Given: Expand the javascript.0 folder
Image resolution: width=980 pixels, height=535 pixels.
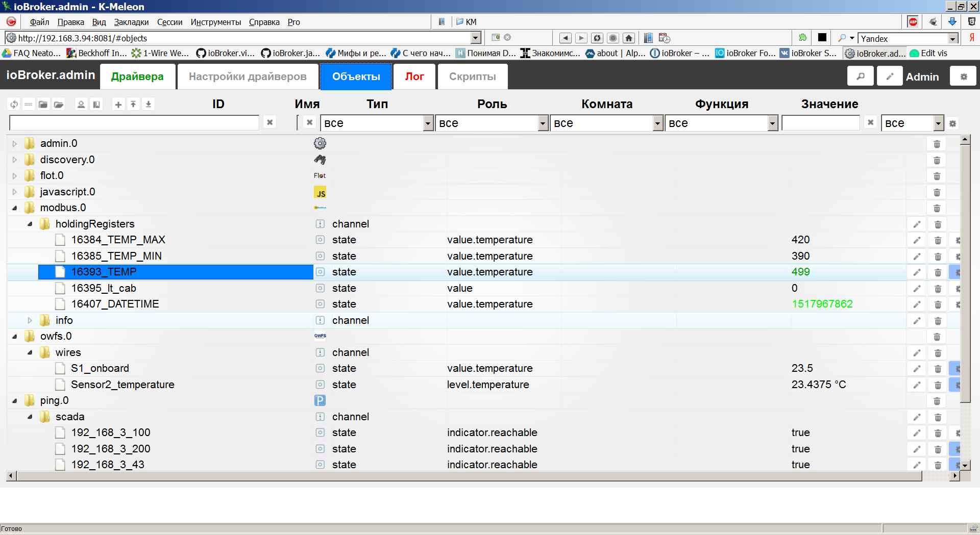Looking at the screenshot, I should 15,192.
